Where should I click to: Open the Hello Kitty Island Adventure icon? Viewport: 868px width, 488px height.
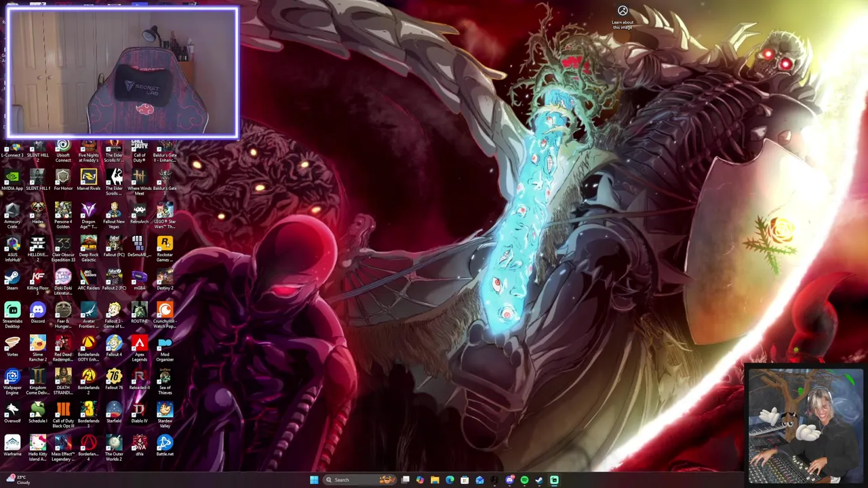[37, 449]
